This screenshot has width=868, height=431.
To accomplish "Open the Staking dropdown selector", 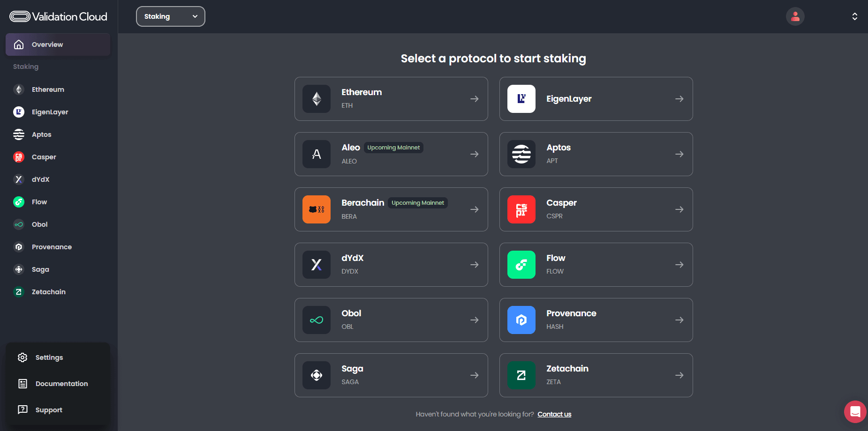I will click(x=171, y=16).
